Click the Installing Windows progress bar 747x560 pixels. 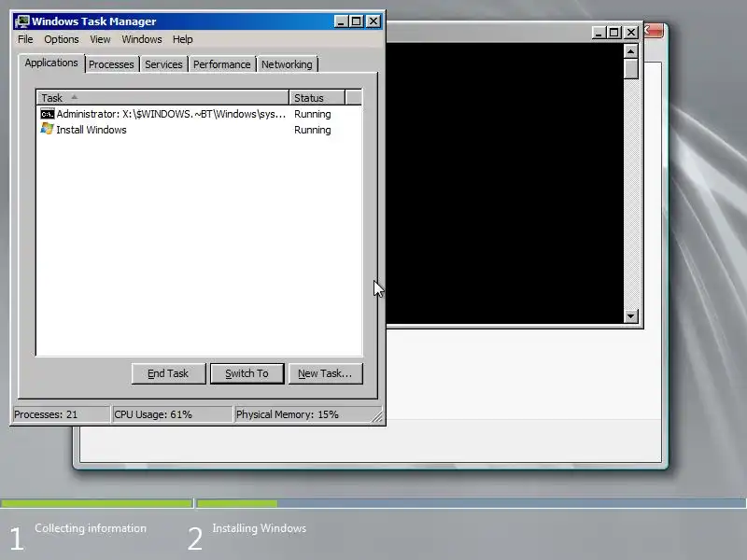(472, 503)
